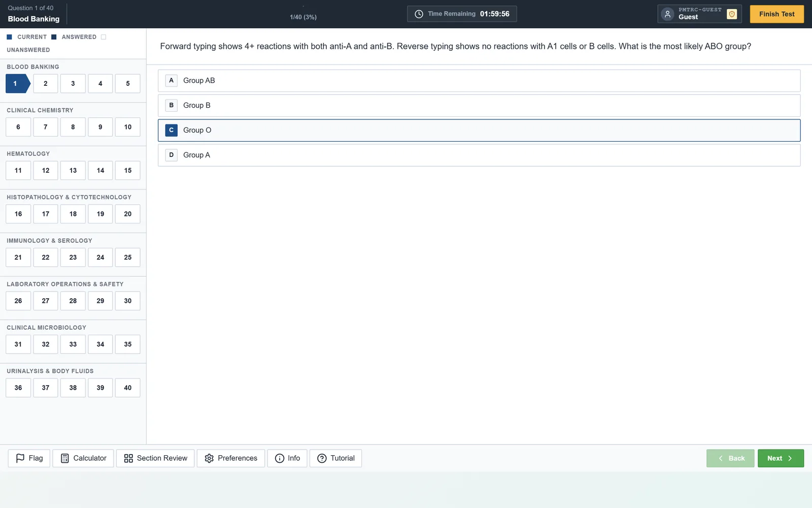Select current question 1 marker
Image resolution: width=812 pixels, height=508 pixels.
[18, 84]
